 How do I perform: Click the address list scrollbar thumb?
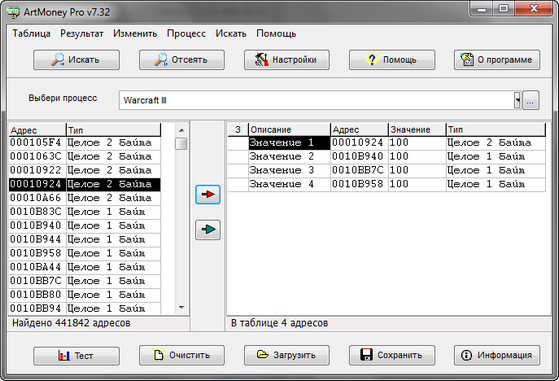[181, 144]
